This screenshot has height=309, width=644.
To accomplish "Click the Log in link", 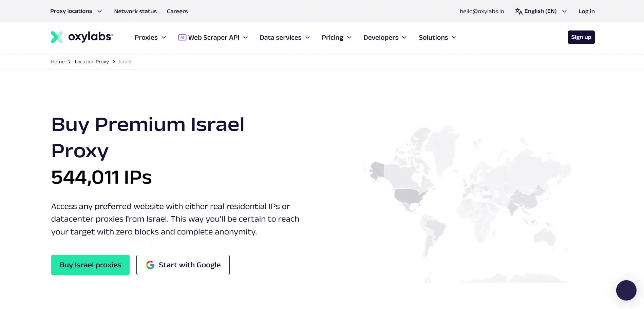I will (x=587, y=11).
